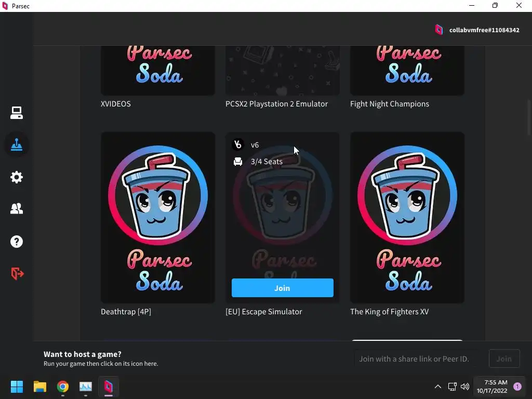Open the volume speaker tray icon

pos(465,387)
